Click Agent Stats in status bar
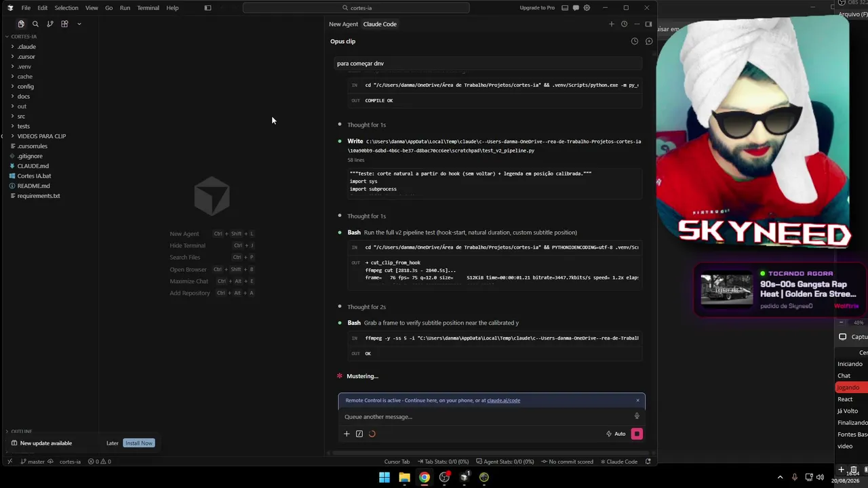This screenshot has width=868, height=488. point(505,462)
